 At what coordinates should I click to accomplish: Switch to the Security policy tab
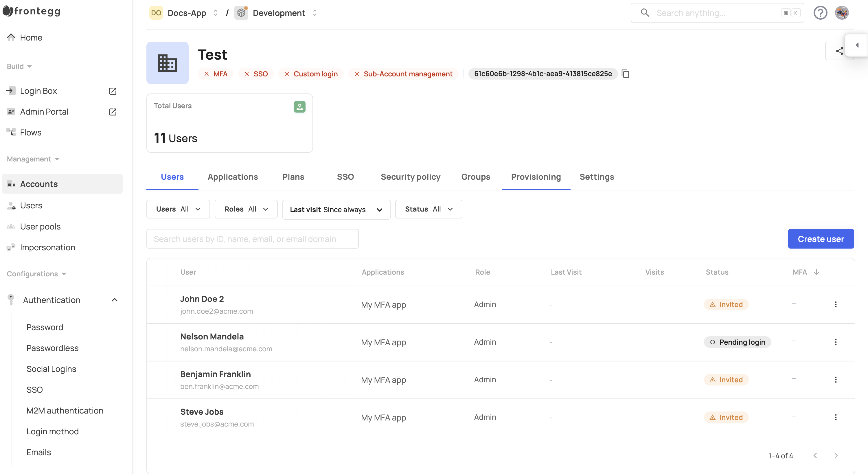(410, 177)
